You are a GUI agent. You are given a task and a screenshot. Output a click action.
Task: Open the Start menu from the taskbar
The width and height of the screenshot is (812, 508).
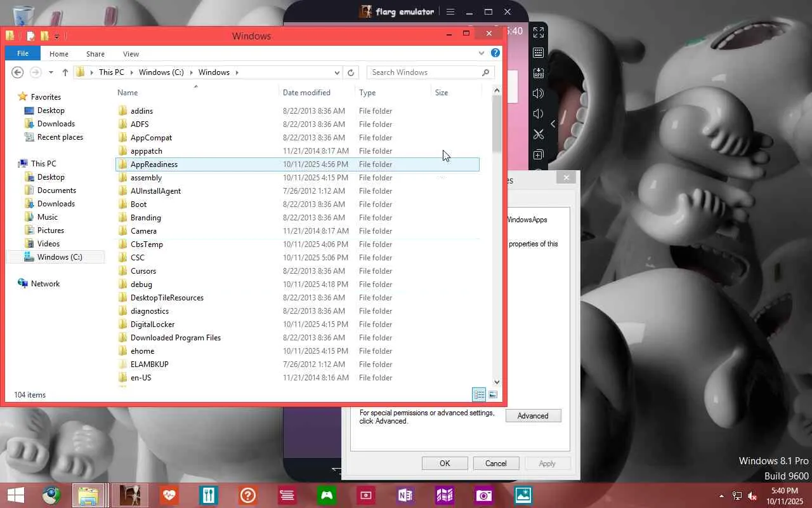tap(15, 495)
